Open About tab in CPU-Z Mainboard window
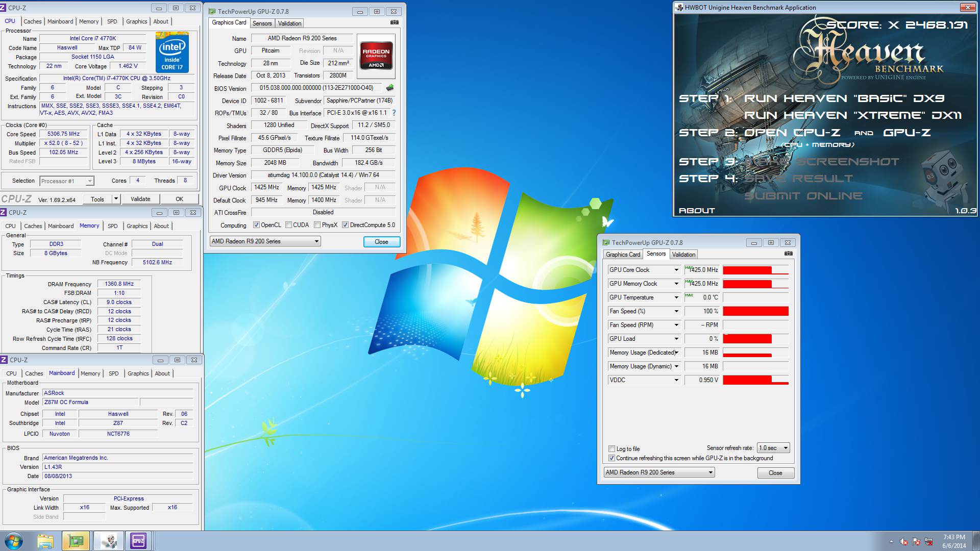This screenshot has width=980, height=551. point(162,373)
